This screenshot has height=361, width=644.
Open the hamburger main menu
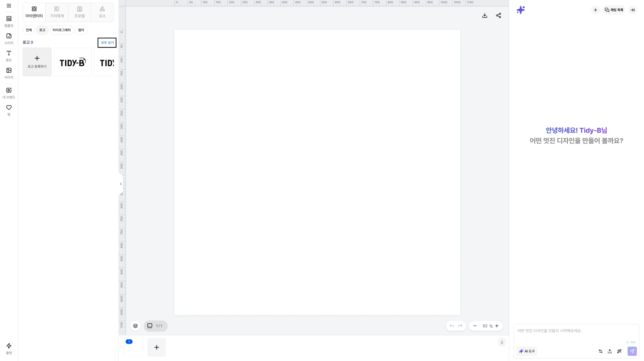point(9,6)
